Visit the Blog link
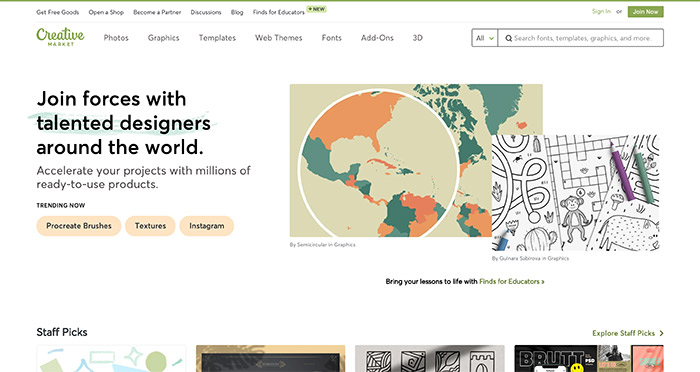Screen dimensions: 700x372 [237, 12]
